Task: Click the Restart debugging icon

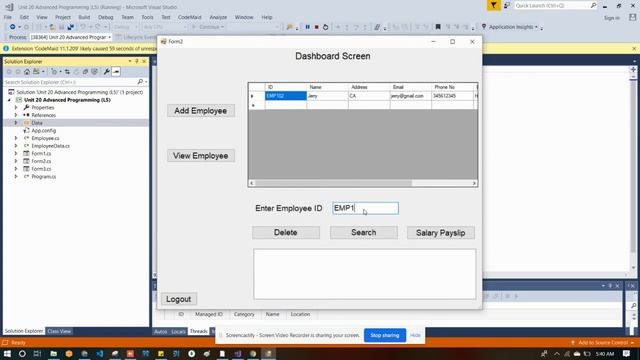Action: tap(325, 27)
